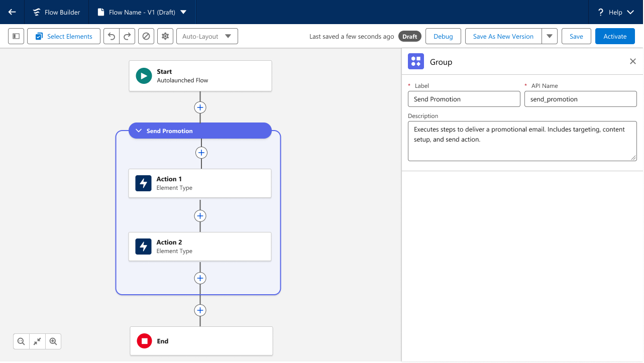644x363 pixels.
Task: Expand the Save As New Version arrow
Action: [550, 36]
